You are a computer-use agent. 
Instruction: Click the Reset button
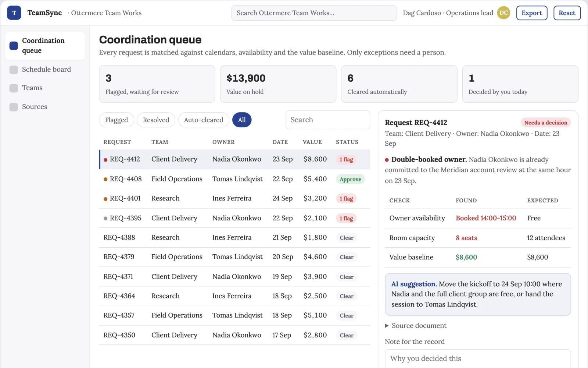coord(567,13)
